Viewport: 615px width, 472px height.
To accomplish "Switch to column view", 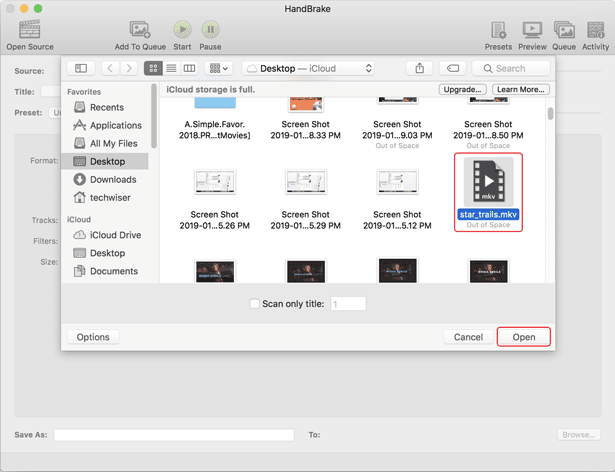I will click(189, 68).
